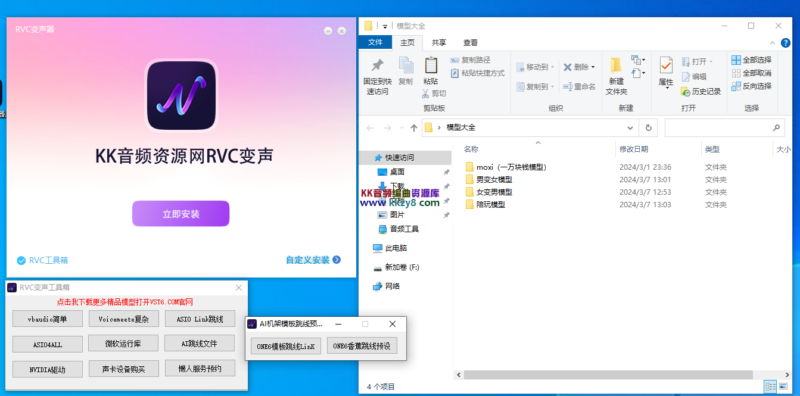Click the 历史记录 history icon

[686, 91]
